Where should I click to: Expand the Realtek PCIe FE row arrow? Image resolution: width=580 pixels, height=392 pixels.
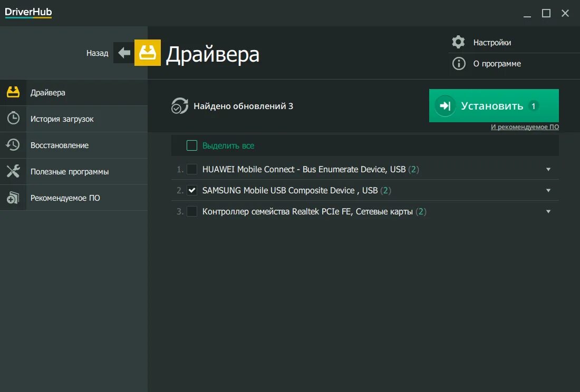click(548, 211)
